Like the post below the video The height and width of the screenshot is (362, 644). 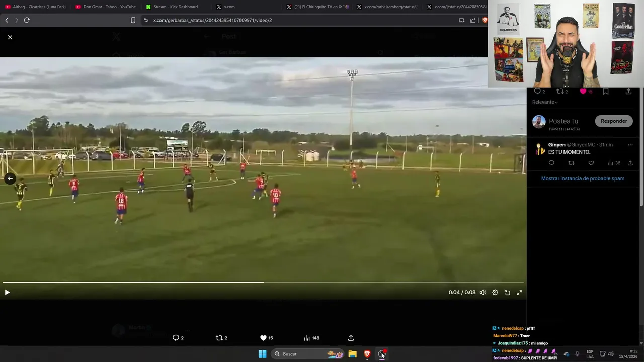(x=266, y=338)
